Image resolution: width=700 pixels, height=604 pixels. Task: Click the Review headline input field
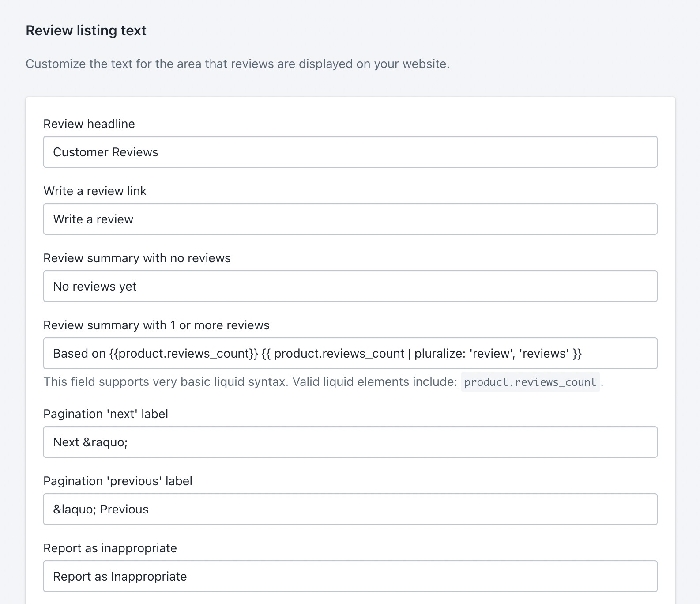click(x=350, y=152)
